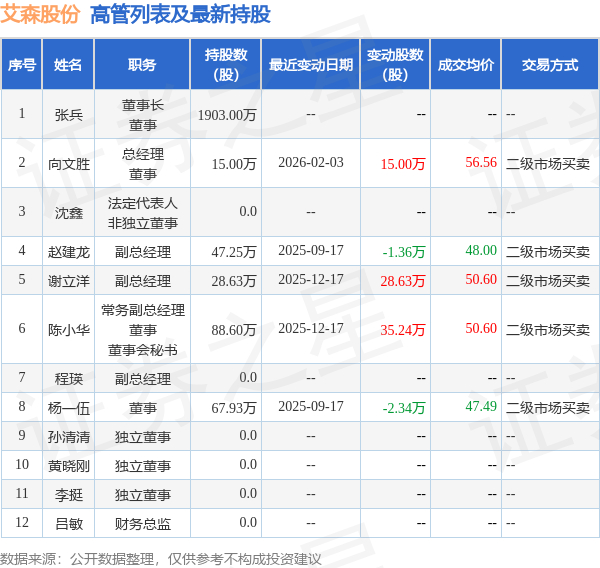Click the name 陈小华
This screenshot has height=568, width=600.
[68, 330]
